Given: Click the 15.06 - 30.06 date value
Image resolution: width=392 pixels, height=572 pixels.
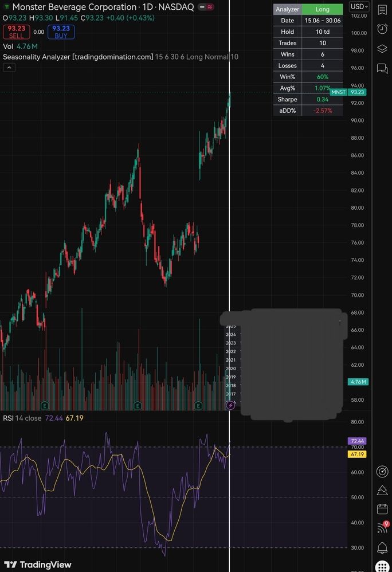Looking at the screenshot, I should pyautogui.click(x=322, y=21).
